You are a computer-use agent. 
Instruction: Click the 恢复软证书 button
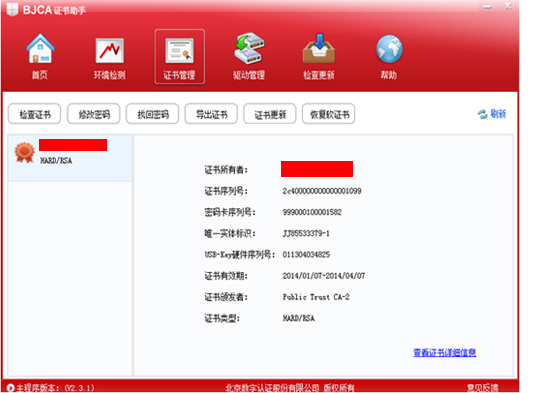[329, 114]
